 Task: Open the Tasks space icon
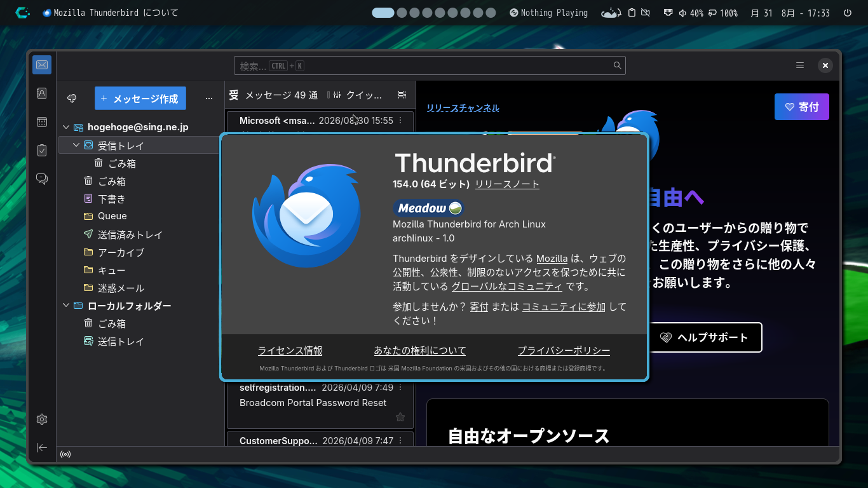[42, 151]
